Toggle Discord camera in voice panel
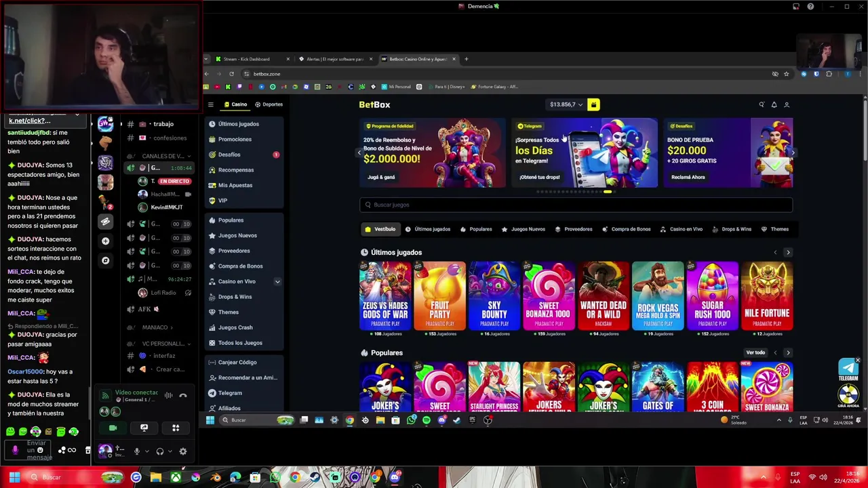Viewport: 868px width, 488px height. 113,428
